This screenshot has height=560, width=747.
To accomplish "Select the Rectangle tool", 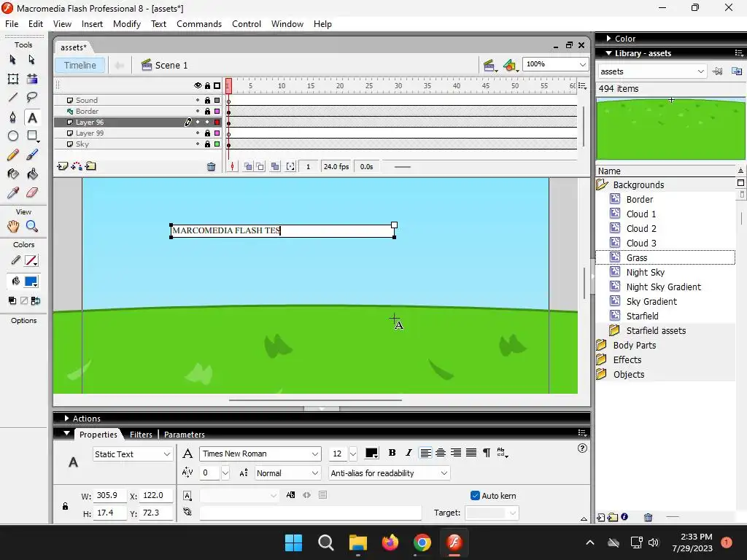I will 32,136.
